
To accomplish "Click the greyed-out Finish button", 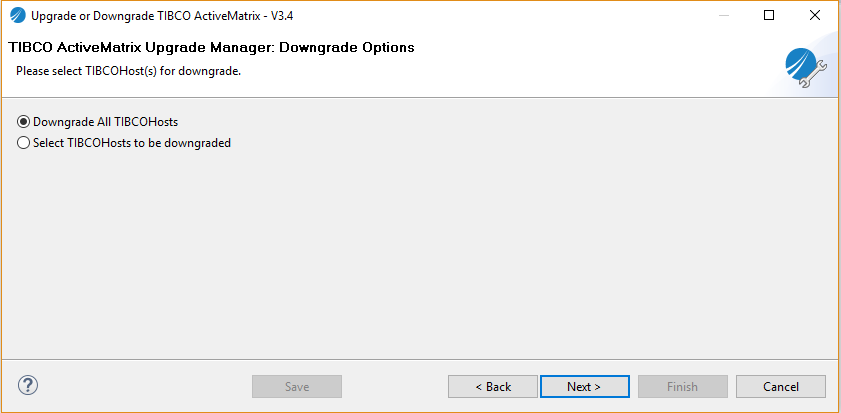I will [683, 386].
